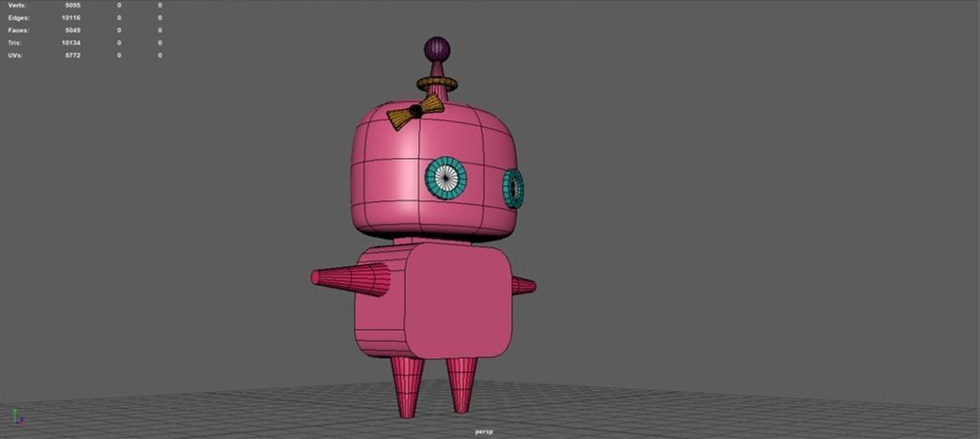Select the robot's left cone leg
The image size is (980, 439).
coord(407,385)
